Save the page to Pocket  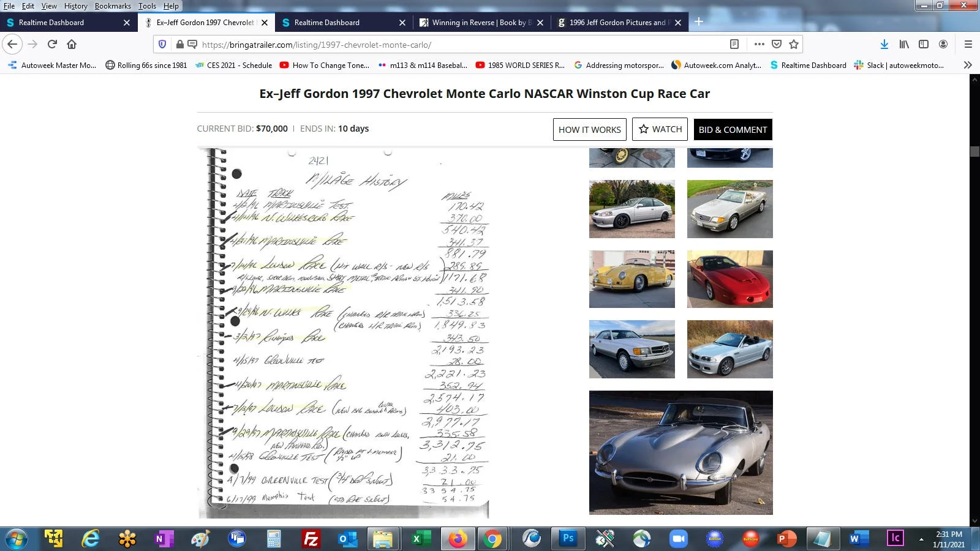[x=776, y=44]
